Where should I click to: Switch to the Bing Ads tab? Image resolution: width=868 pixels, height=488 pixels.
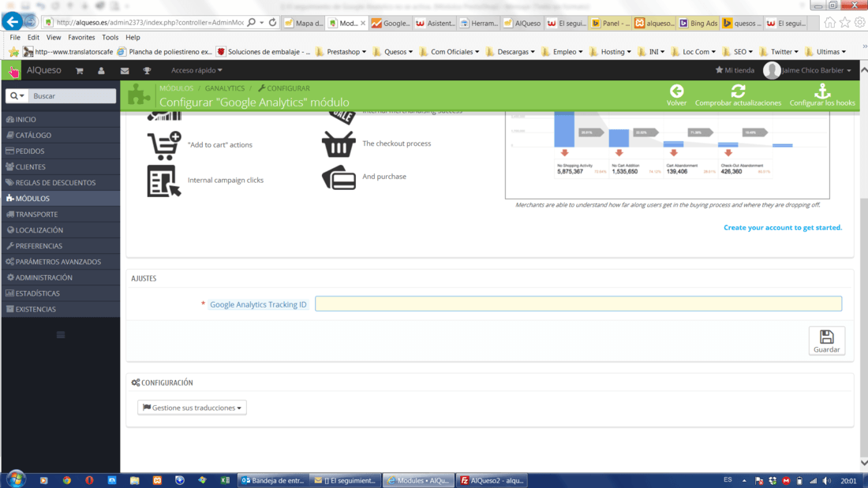click(698, 23)
